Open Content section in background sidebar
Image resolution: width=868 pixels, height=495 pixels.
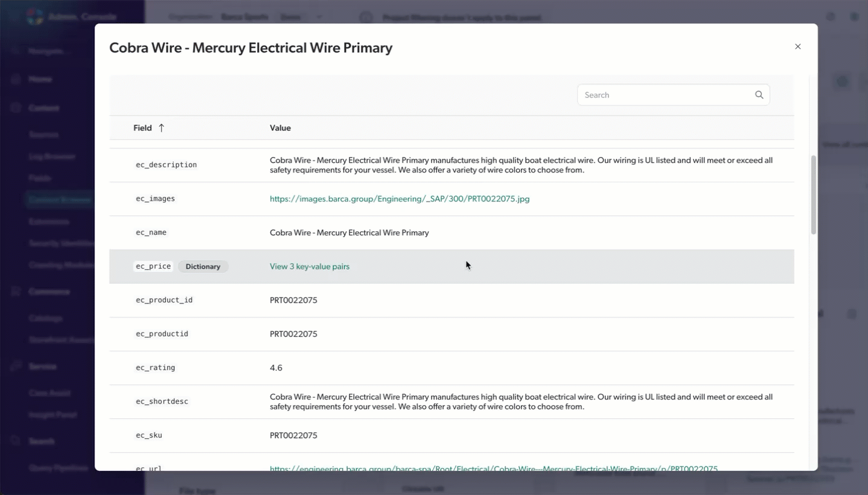tap(43, 108)
